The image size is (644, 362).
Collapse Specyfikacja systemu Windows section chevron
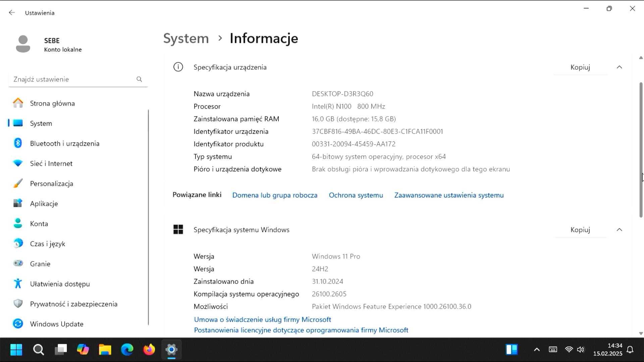tap(619, 230)
